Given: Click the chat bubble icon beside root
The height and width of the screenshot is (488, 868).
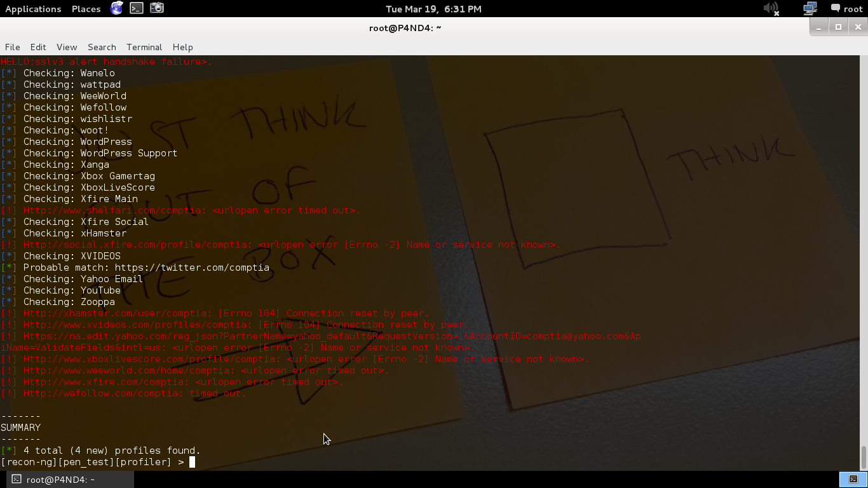Looking at the screenshot, I should coord(836,8).
